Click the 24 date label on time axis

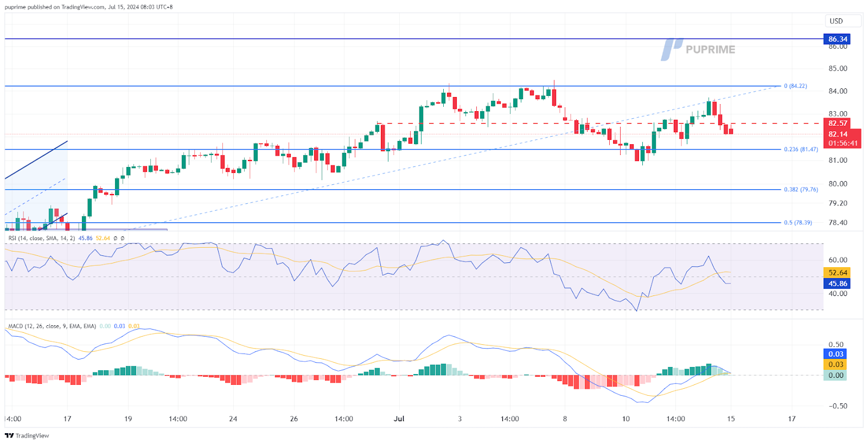coord(233,419)
